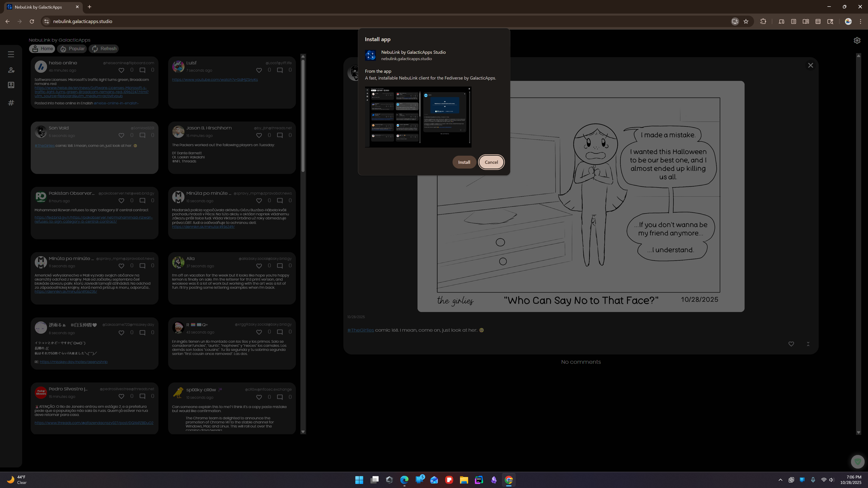Collapse the opened post with chevron icon

[808, 344]
